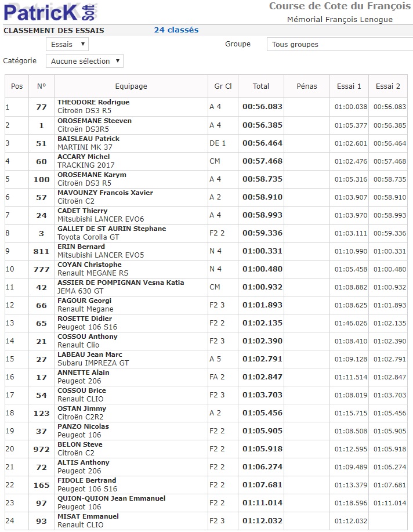This screenshot has height=532, width=413.
Task: Click the Course de Cote du François title
Action: click(339, 6)
